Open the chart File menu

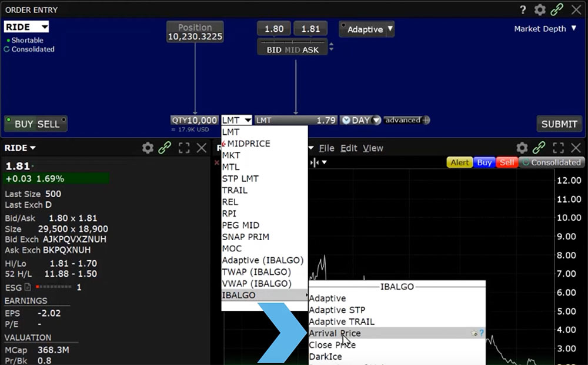326,148
